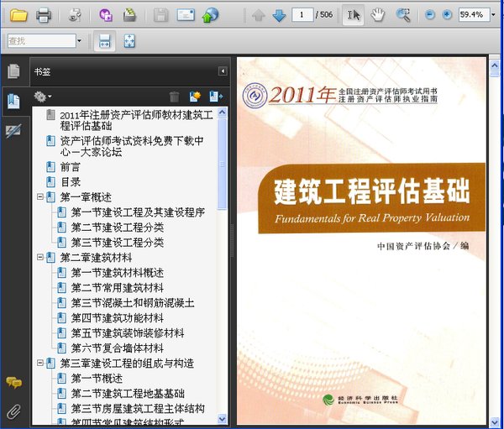Image resolution: width=504 pixels, height=429 pixels.
Task: Open bookmark 前言
Action: [x=70, y=167]
